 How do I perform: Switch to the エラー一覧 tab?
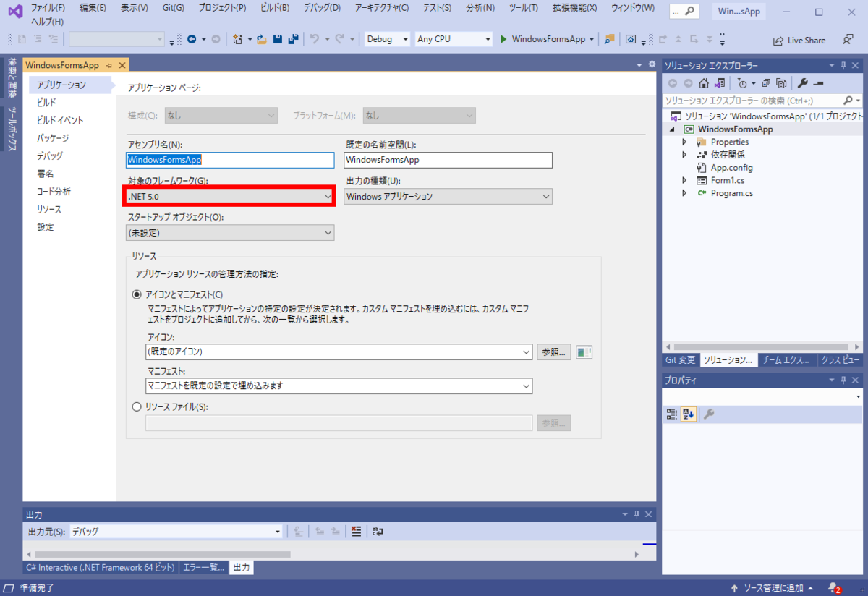(203, 568)
